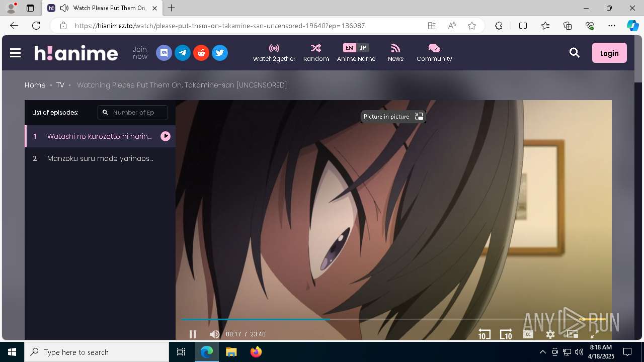The image size is (644, 362).
Task: Open the notification center
Action: 627,352
